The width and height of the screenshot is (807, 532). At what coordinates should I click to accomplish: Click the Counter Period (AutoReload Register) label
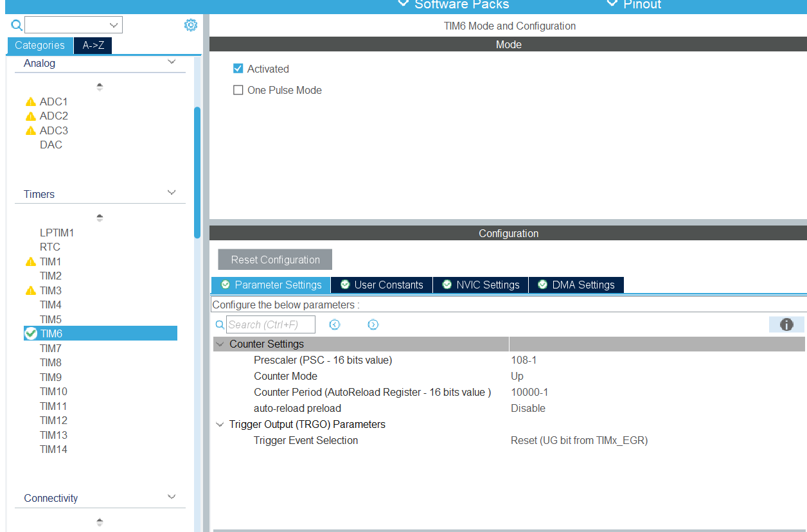click(x=372, y=392)
